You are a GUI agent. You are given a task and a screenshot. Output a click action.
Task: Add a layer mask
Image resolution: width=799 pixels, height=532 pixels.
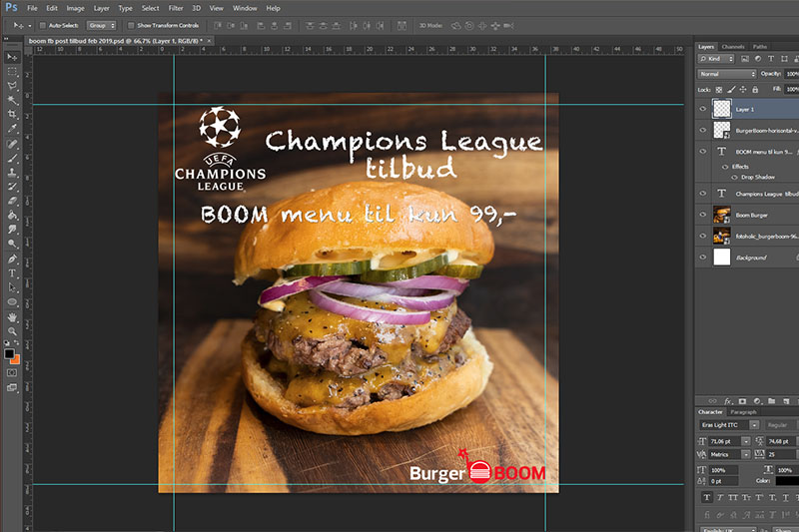[x=742, y=401]
